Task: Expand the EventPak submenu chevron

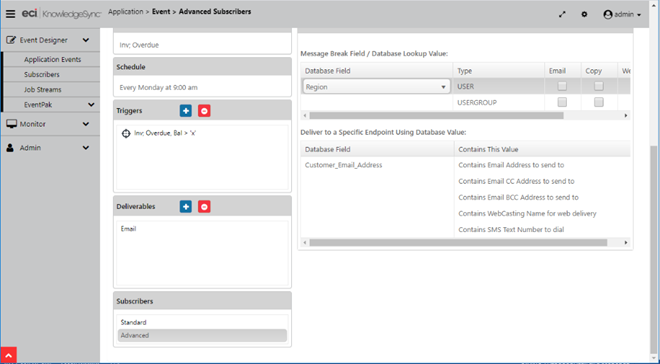Action: coord(91,105)
